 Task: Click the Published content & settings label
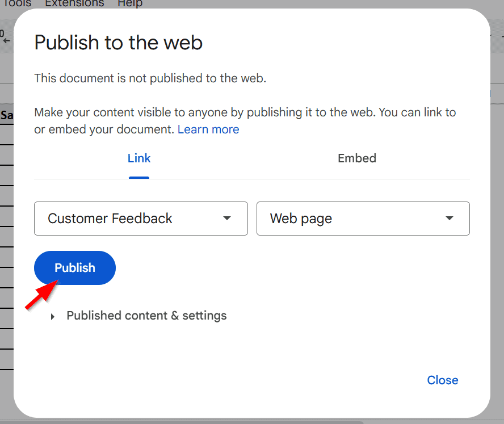pyautogui.click(x=146, y=316)
